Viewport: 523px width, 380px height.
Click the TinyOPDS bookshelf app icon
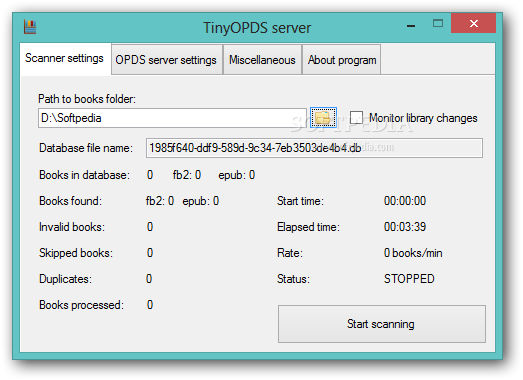(x=30, y=27)
